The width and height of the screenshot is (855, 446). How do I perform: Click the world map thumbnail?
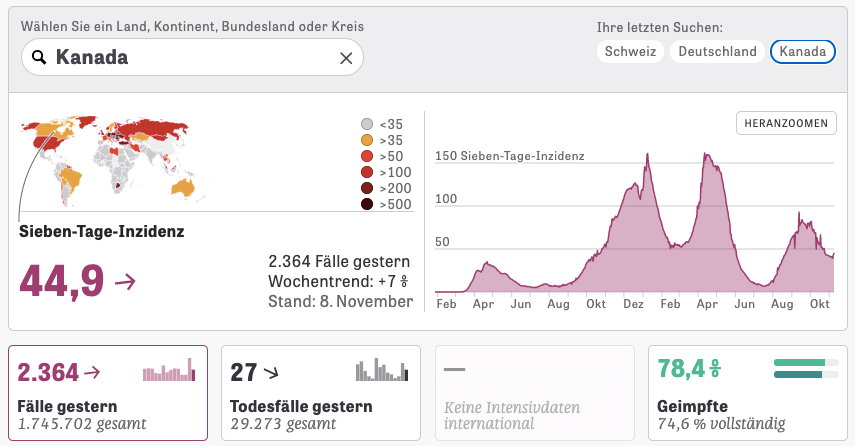click(112, 159)
